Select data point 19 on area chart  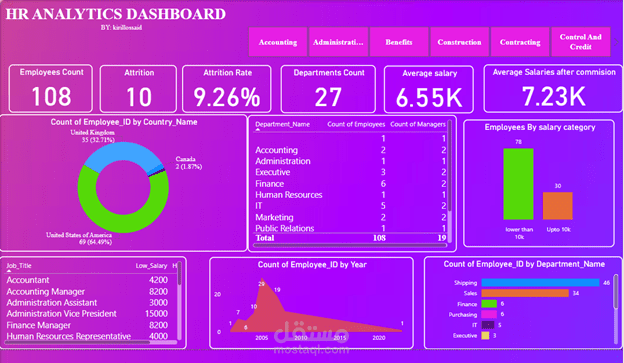click(277, 290)
